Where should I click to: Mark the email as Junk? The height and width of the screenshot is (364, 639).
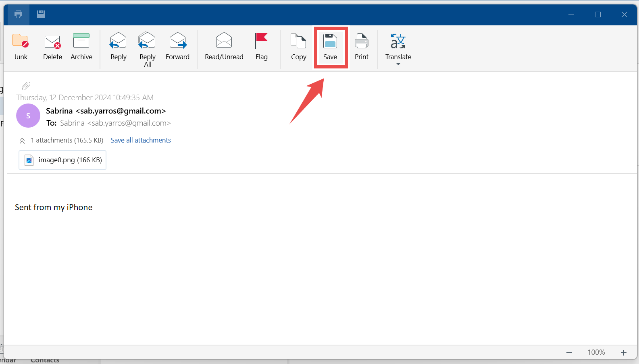pyautogui.click(x=21, y=47)
